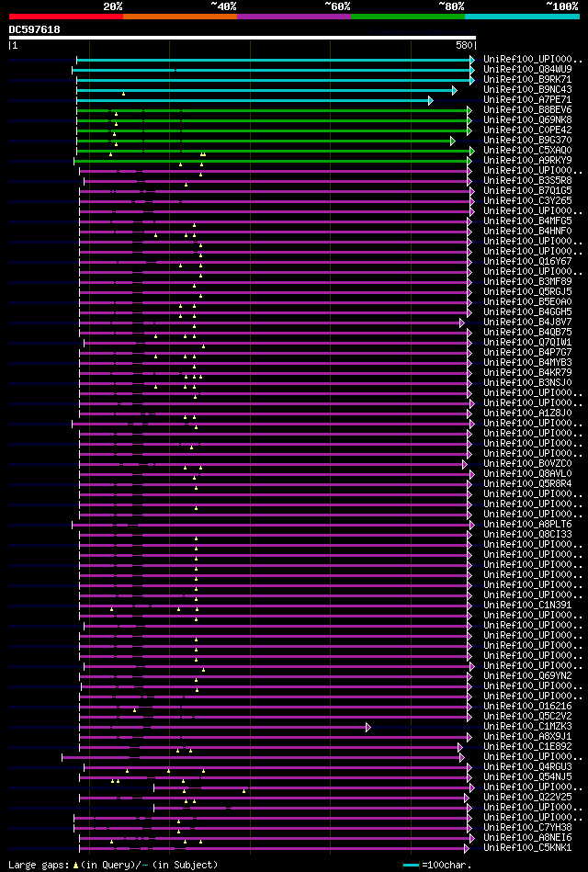
Task: Select the UniRef100_C7YH38 label
Action: coord(527,828)
